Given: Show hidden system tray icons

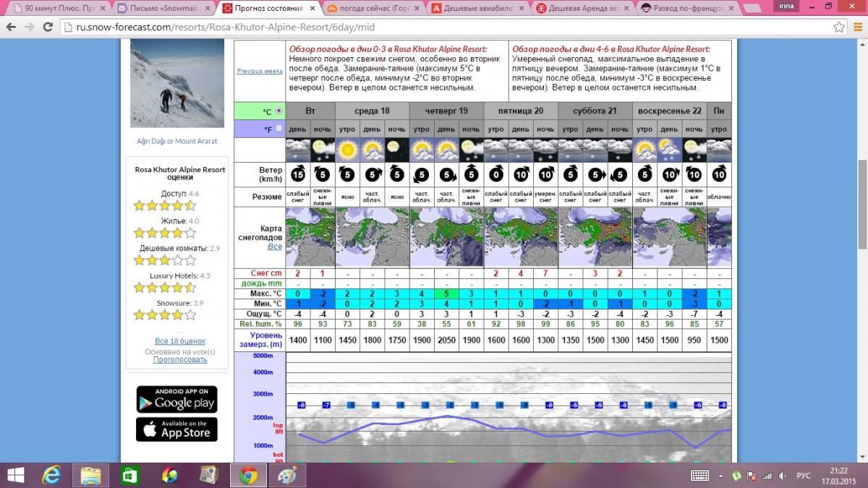Looking at the screenshot, I should pyautogui.click(x=720, y=476).
